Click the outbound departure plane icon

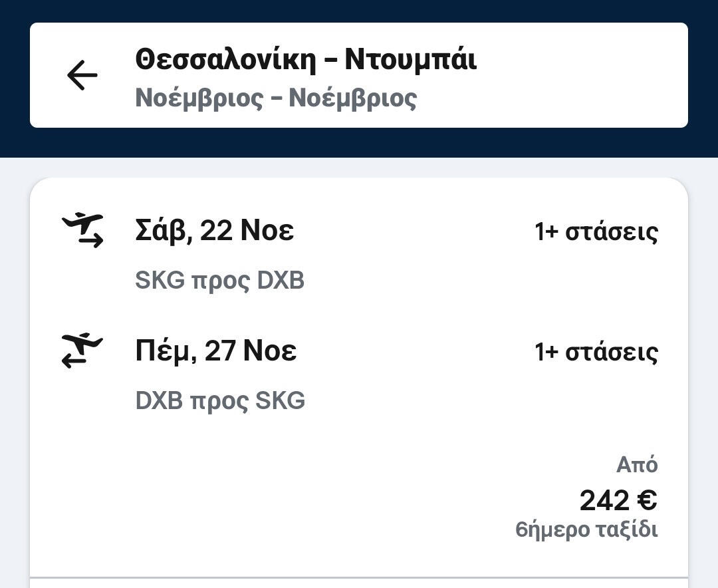82,230
